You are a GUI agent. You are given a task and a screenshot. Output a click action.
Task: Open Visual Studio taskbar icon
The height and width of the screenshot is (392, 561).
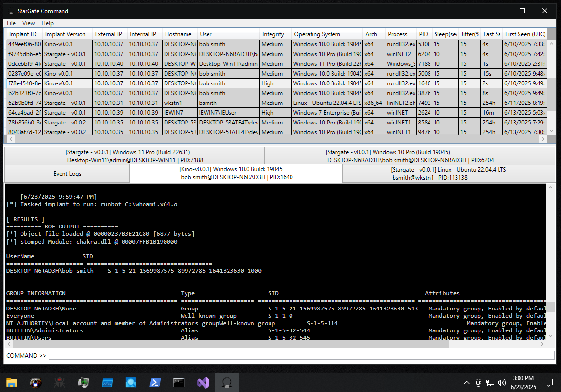[x=203, y=383]
